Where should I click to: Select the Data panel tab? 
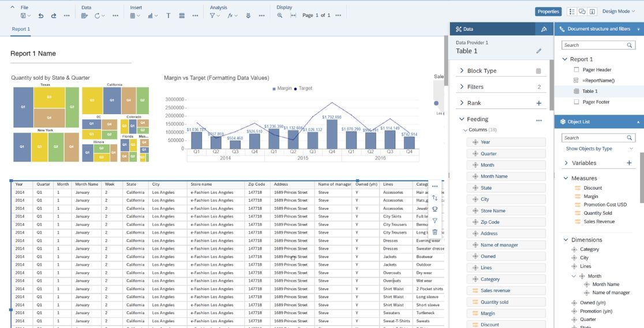pos(492,29)
